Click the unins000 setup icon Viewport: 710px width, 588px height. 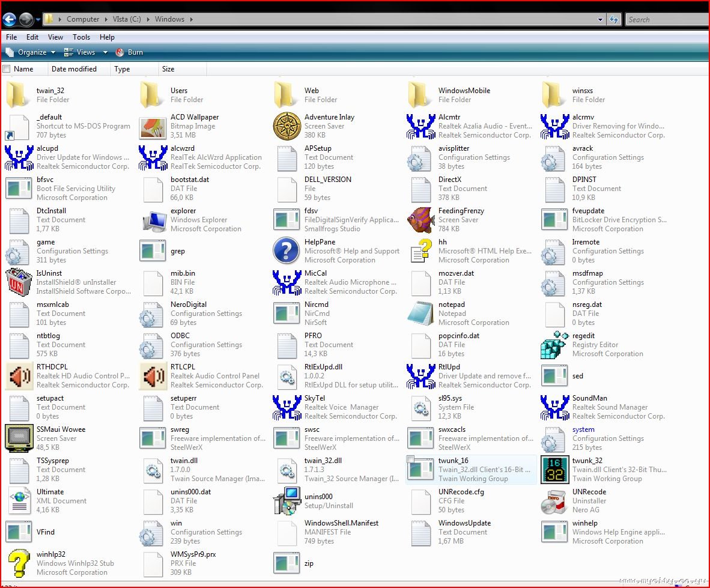[x=287, y=501]
